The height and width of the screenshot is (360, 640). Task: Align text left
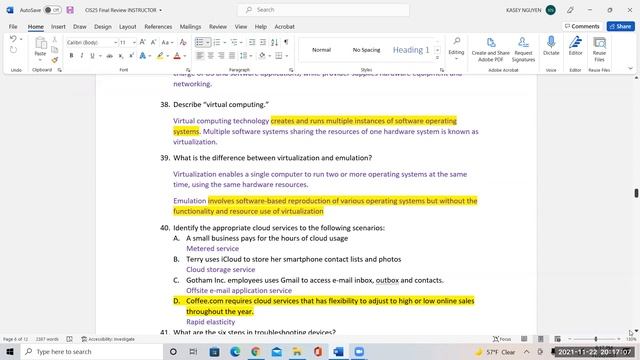pyautogui.click(x=200, y=56)
